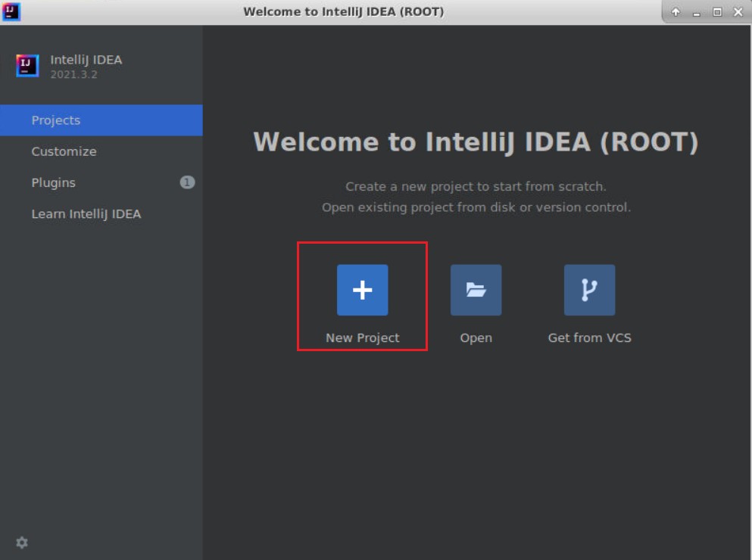Maximize the IntelliJ welcome window
The width and height of the screenshot is (752, 560).
[717, 12]
